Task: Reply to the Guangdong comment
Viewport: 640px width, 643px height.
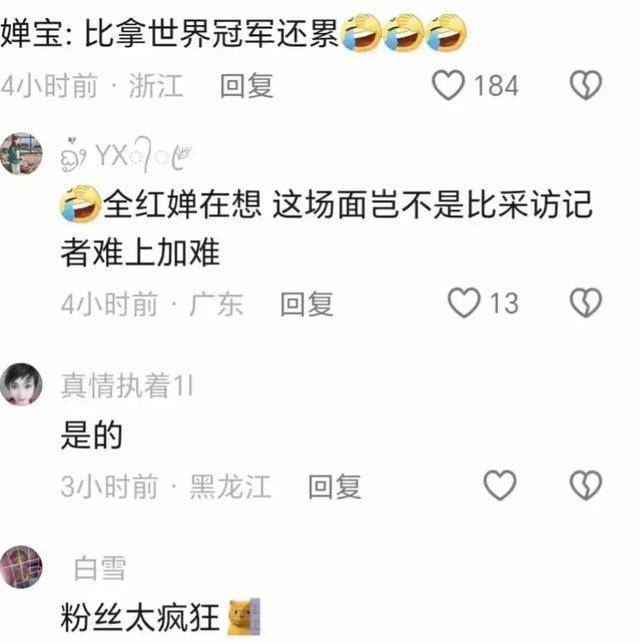Action: click(x=307, y=303)
